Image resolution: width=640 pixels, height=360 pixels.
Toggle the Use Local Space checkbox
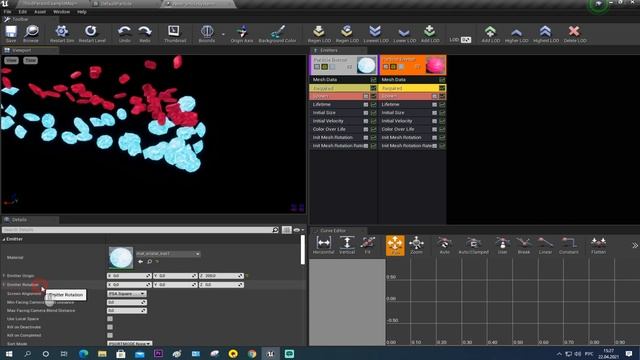tap(110, 319)
